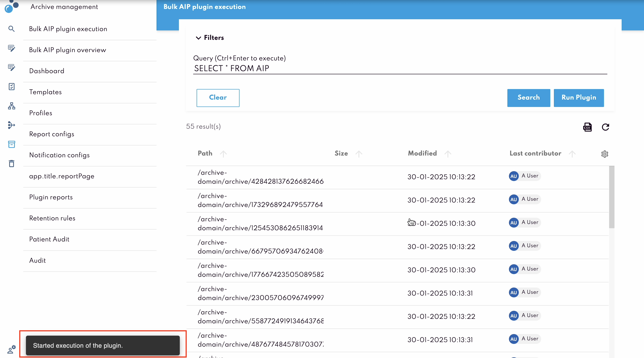Click the trash bin sidebar icon
This screenshot has width=644, height=358.
pyautogui.click(x=11, y=164)
